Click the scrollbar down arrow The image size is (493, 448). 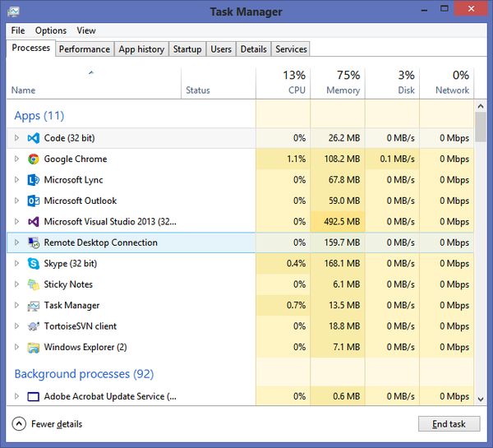point(481,399)
